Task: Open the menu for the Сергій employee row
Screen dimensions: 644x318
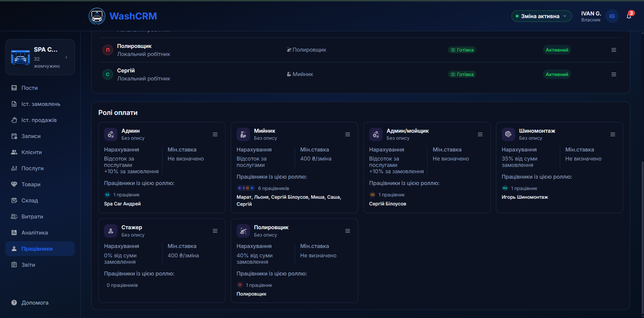Action: tap(614, 74)
